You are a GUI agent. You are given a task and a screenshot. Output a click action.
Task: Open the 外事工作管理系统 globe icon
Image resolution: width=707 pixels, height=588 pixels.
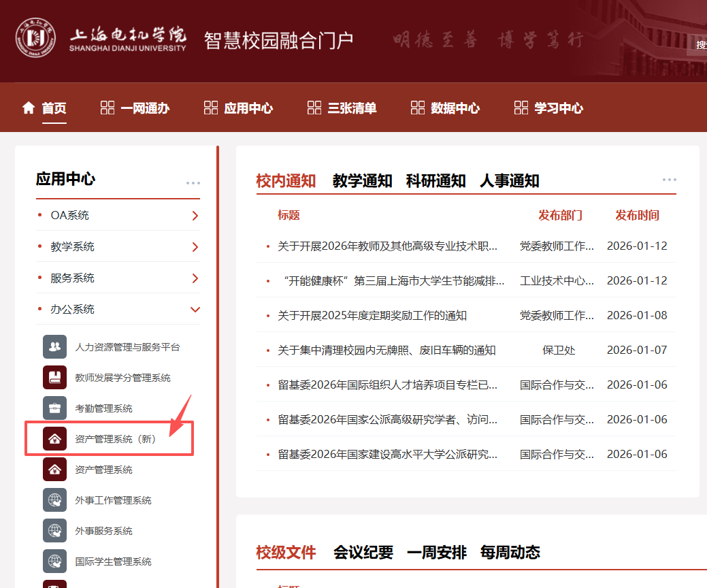[54, 500]
